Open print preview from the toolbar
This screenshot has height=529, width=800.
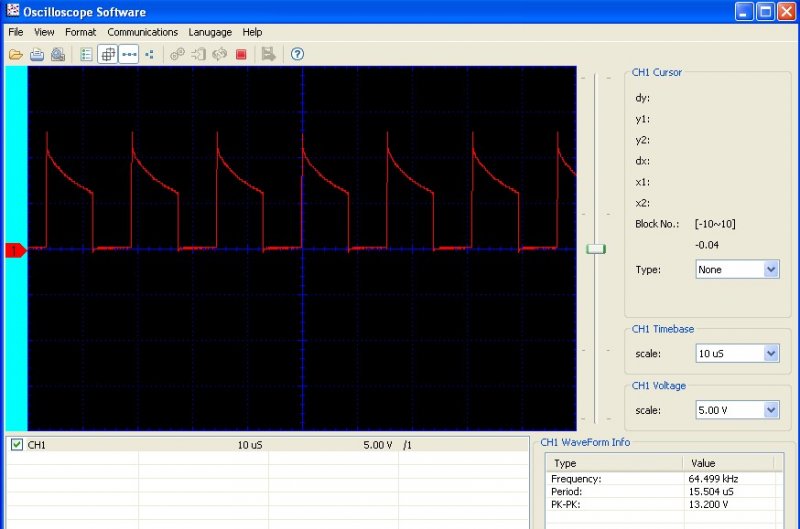tap(58, 54)
